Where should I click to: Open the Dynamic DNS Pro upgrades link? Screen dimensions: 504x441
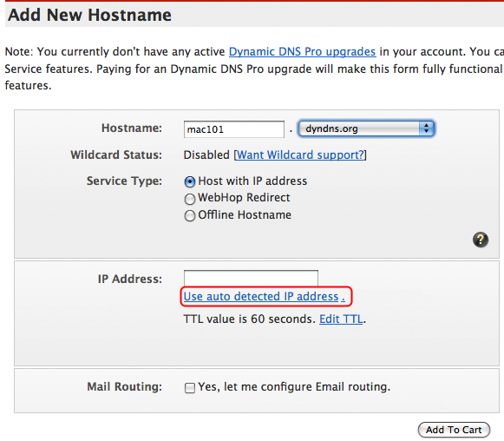point(302,52)
